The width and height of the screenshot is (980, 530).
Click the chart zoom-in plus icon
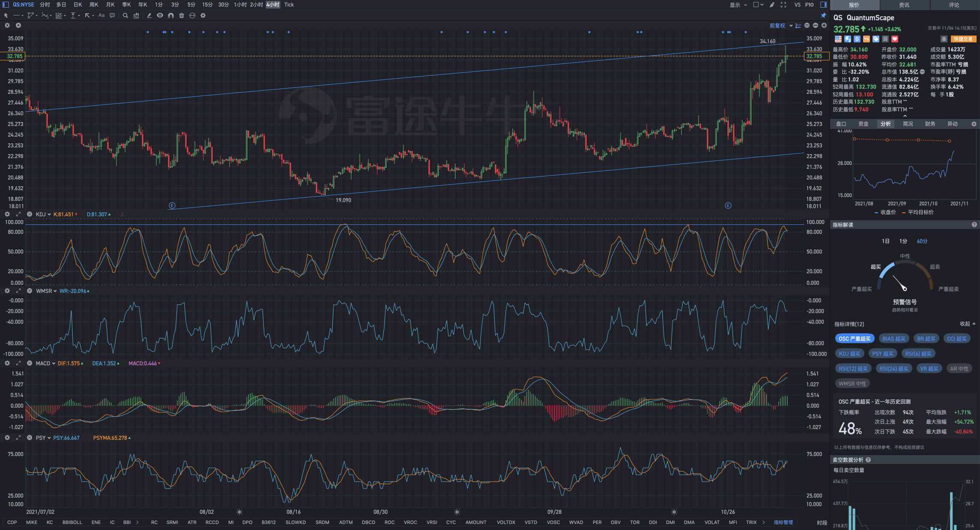824,25
